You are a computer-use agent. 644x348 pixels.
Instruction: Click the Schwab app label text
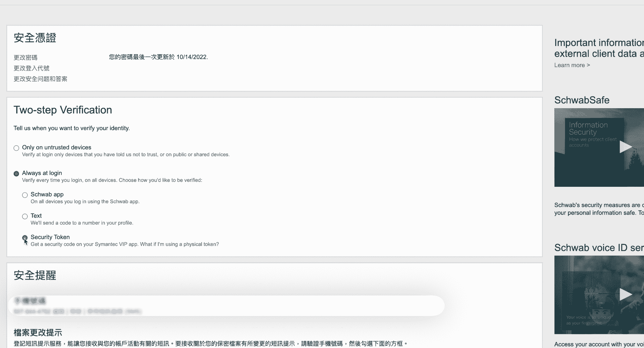tap(47, 194)
